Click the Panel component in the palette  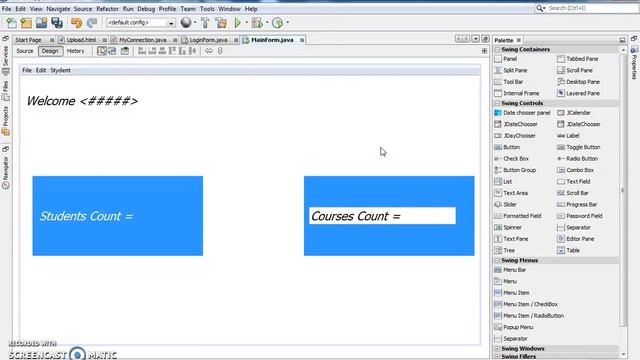[x=506, y=59]
